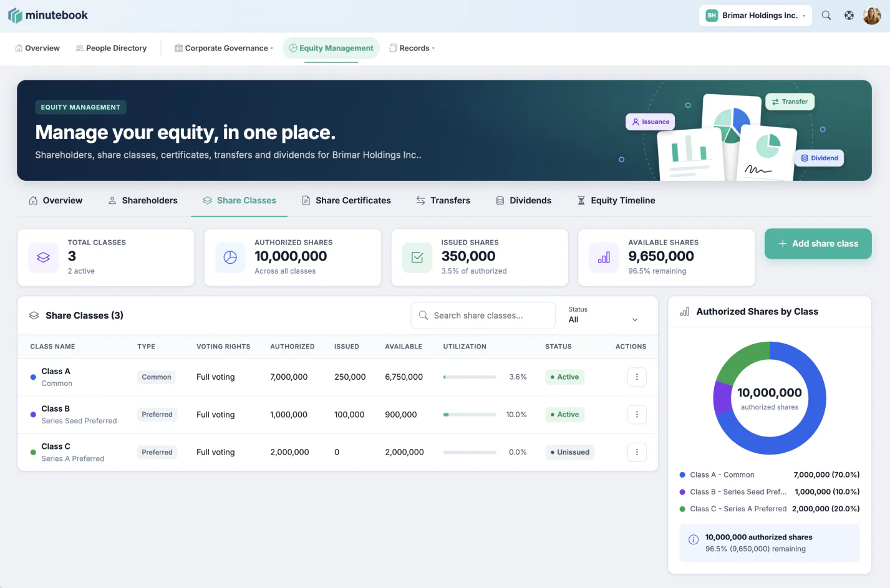
Task: Click Add share class button
Action: tap(818, 244)
